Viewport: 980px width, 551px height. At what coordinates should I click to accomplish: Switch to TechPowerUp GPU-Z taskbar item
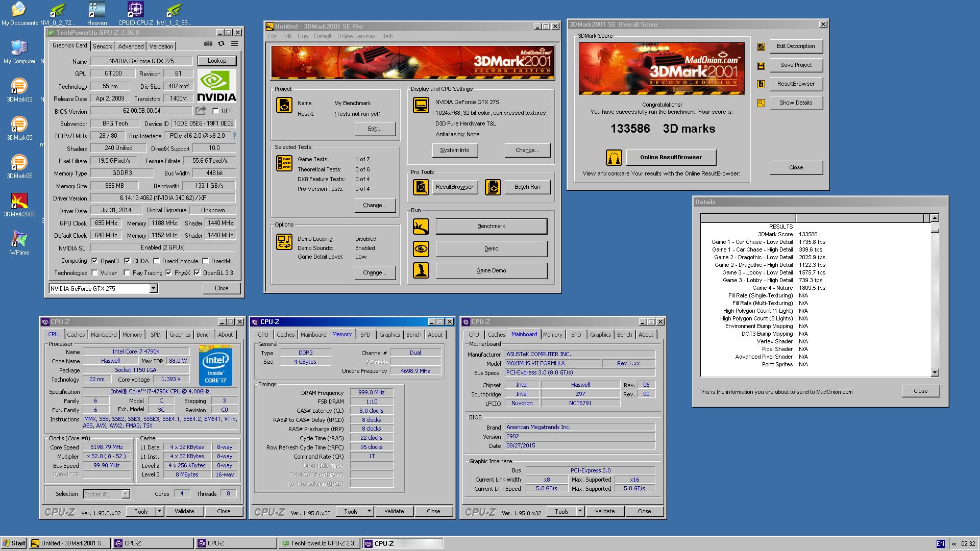tap(319, 543)
